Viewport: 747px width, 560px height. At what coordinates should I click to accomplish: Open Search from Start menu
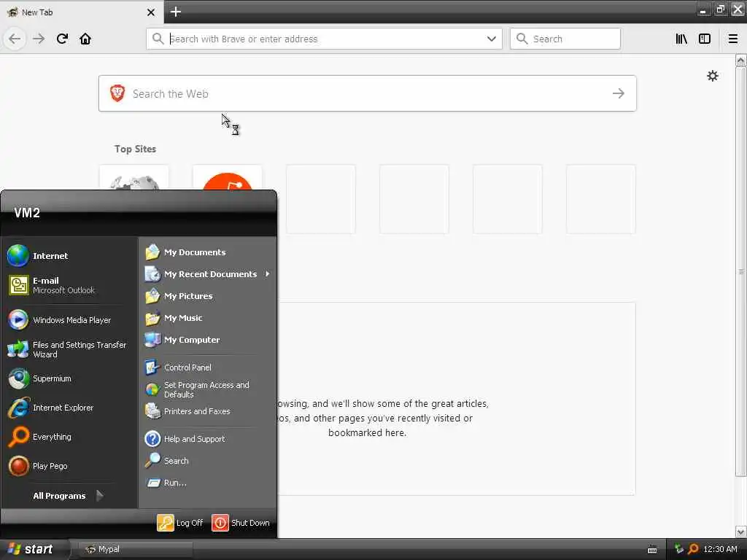tap(207, 461)
